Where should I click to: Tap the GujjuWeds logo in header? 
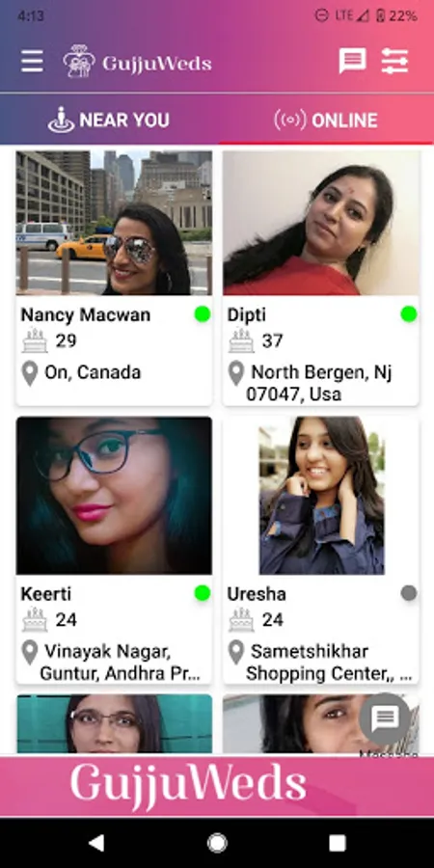coord(137,62)
